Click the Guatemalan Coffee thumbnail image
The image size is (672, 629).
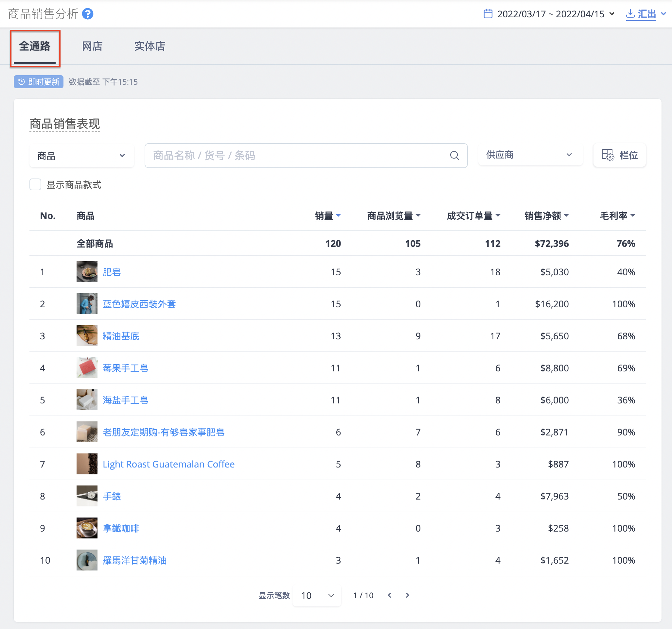87,464
